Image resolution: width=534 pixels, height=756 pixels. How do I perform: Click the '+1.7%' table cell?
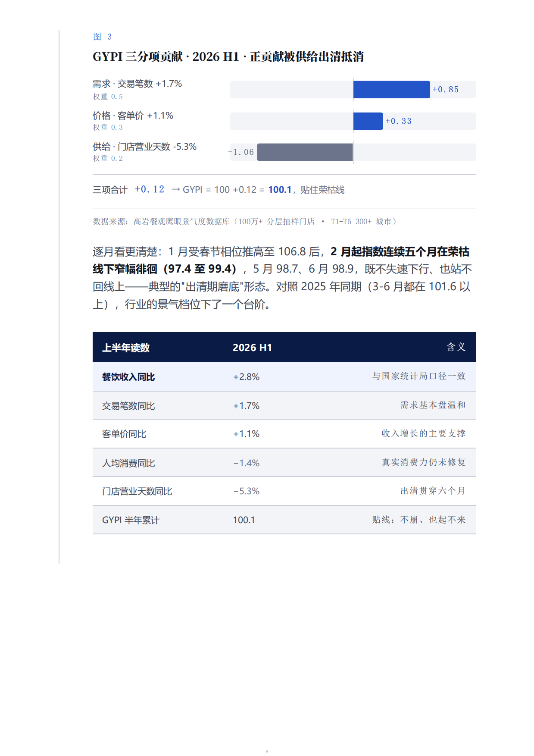point(246,406)
